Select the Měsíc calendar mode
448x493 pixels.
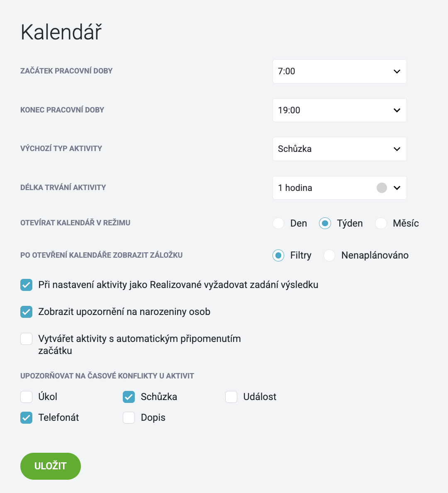(381, 223)
